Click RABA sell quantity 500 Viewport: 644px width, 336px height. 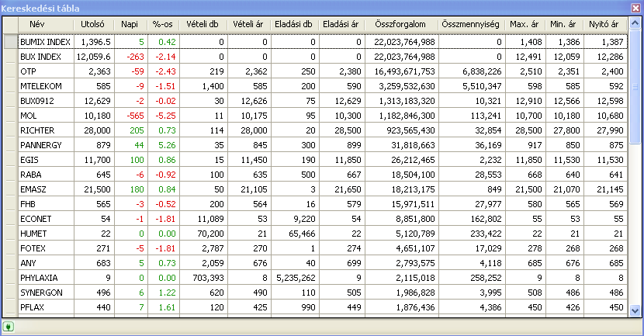pos(308,175)
